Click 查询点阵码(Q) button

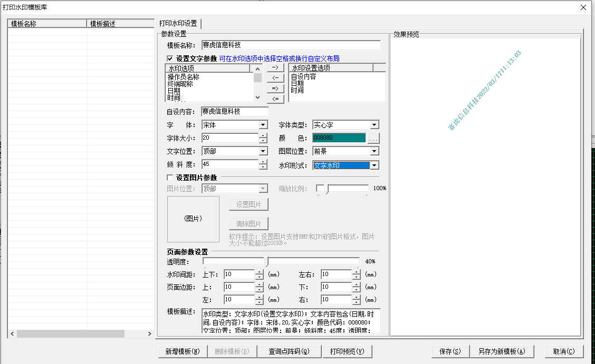289,351
